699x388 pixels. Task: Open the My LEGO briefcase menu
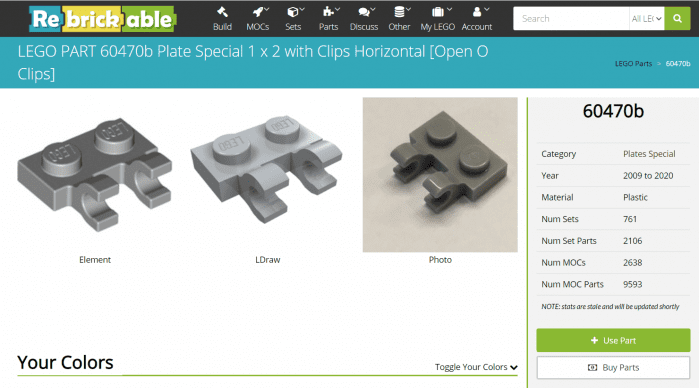pos(437,19)
